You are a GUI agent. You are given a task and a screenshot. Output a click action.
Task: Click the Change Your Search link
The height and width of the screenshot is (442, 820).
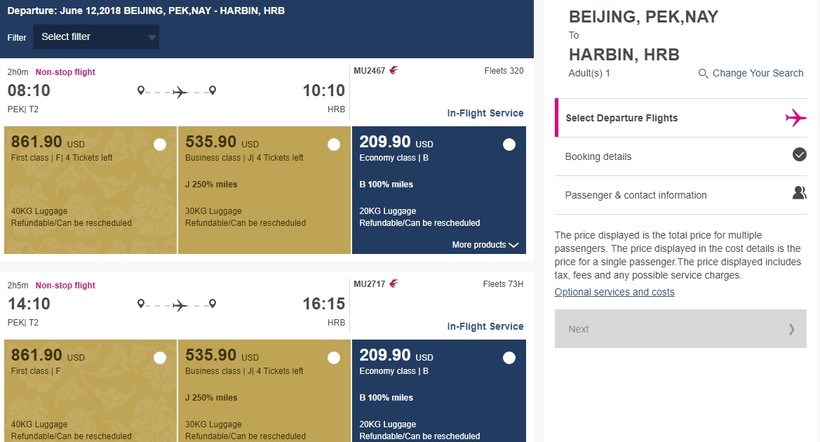coord(757,73)
